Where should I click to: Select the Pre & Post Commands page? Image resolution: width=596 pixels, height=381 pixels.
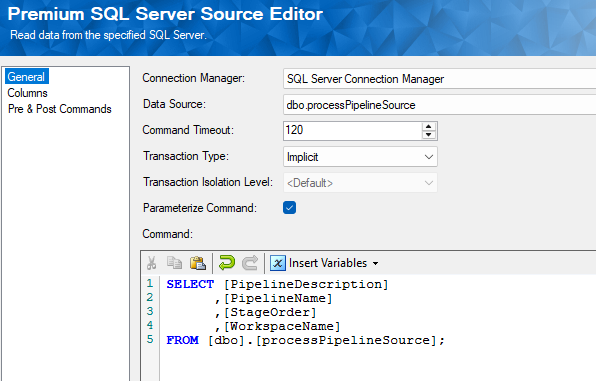(60, 109)
